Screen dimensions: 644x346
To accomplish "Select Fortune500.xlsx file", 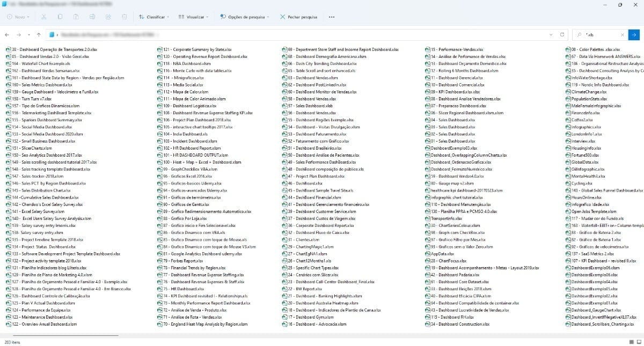I will (582, 155).
